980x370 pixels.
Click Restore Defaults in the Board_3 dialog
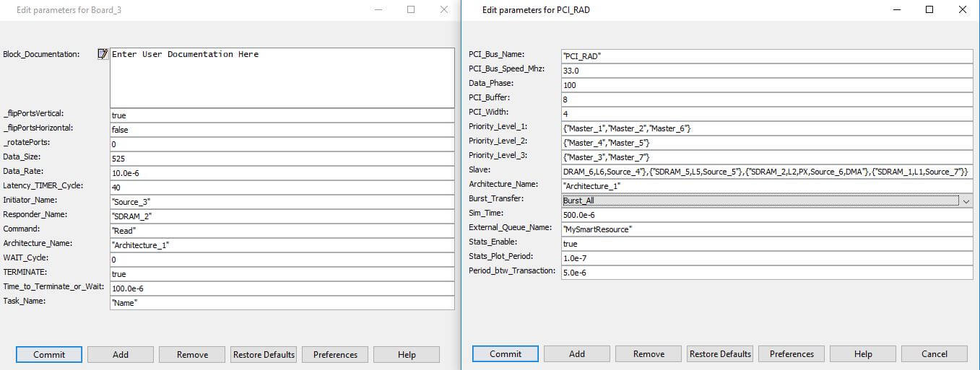tap(264, 354)
